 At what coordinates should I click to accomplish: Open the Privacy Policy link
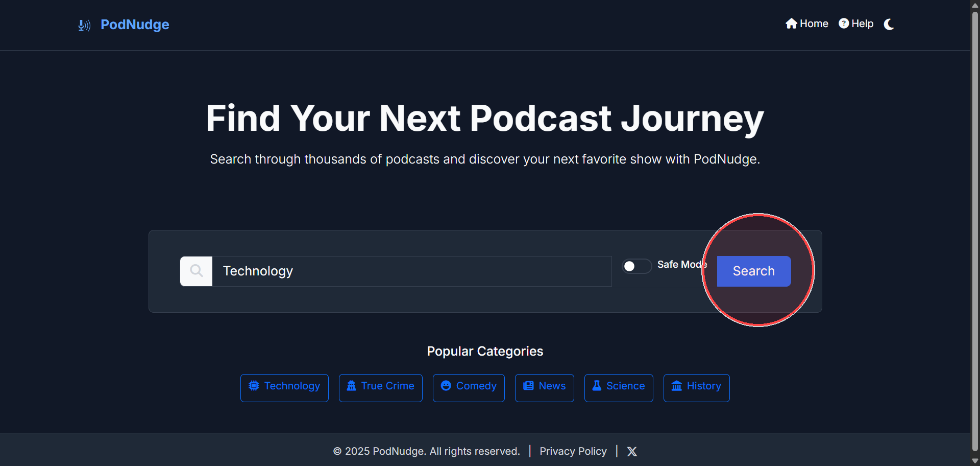point(573,451)
